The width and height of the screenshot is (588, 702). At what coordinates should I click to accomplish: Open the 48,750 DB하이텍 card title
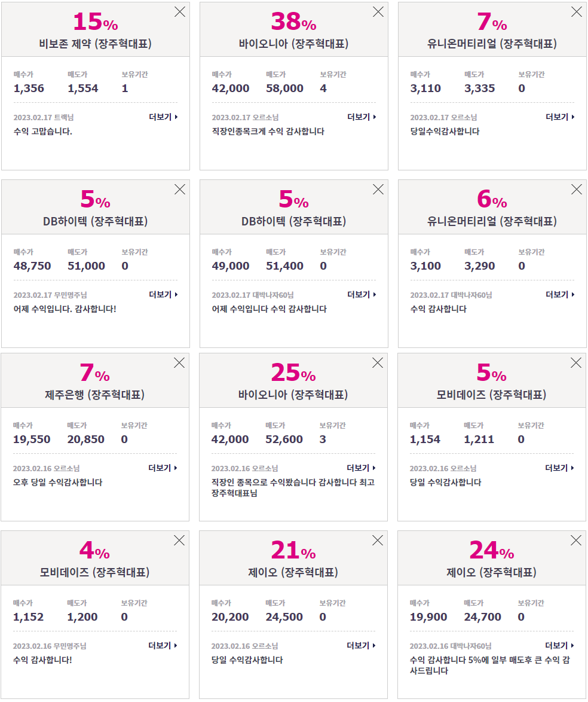(x=96, y=222)
